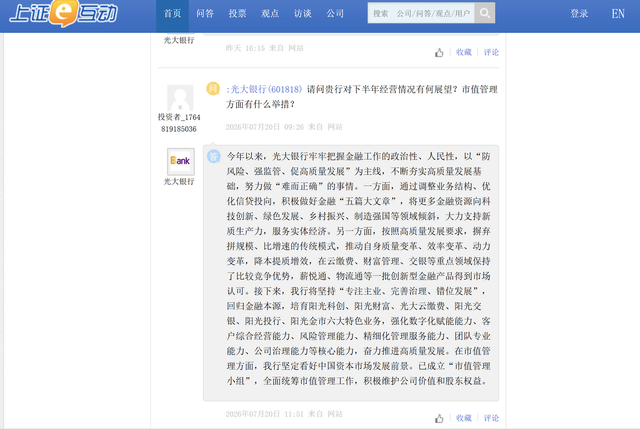Click 评论 on the 昨天 16:15 post
This screenshot has height=429, width=640.
(491, 52)
